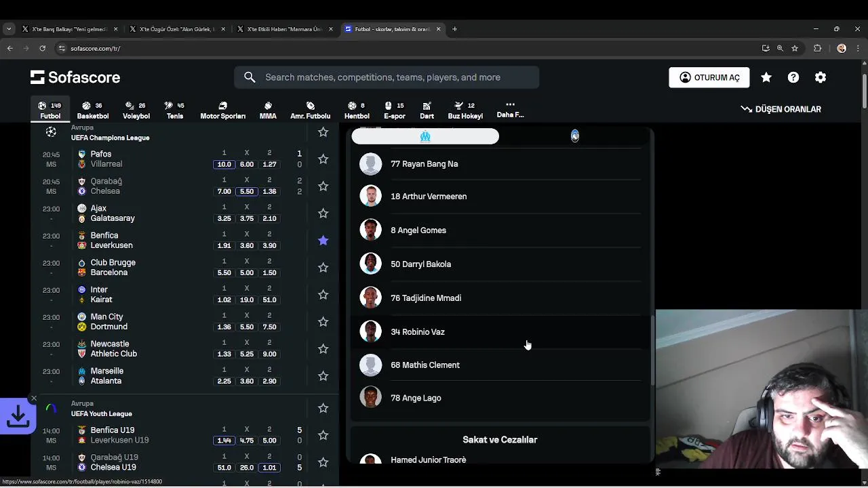
Task: Expand the Daha Fazla sports menu
Action: [x=510, y=110]
